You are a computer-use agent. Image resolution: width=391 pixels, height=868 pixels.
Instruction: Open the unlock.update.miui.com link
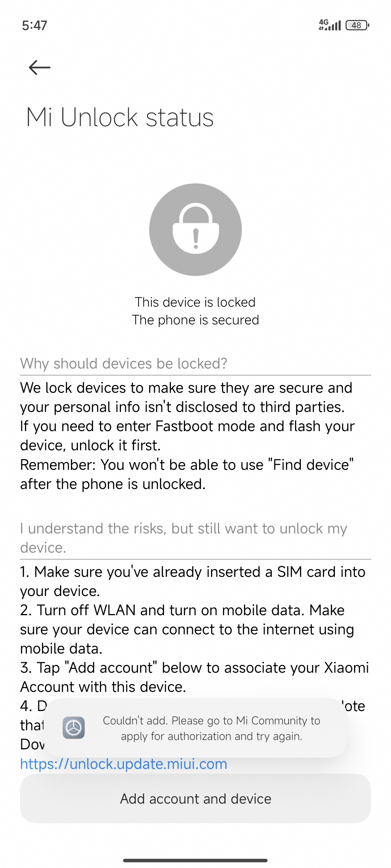[x=124, y=764]
